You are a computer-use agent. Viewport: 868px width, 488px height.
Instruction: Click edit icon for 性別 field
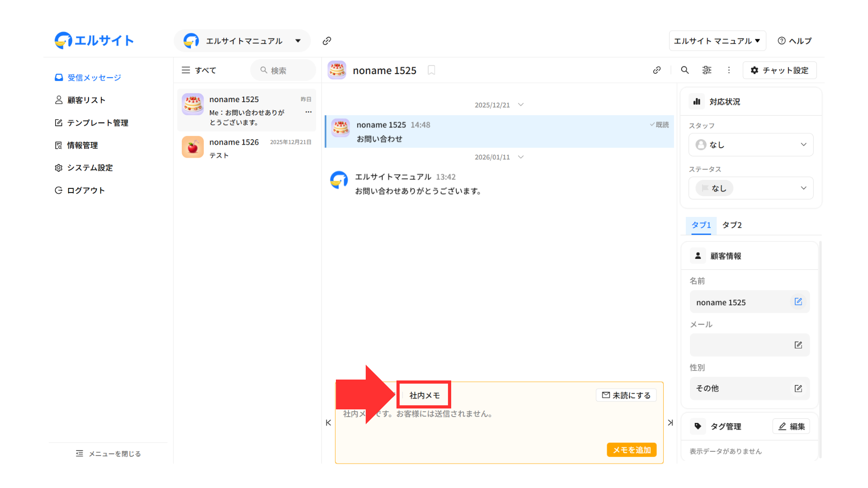[798, 389]
